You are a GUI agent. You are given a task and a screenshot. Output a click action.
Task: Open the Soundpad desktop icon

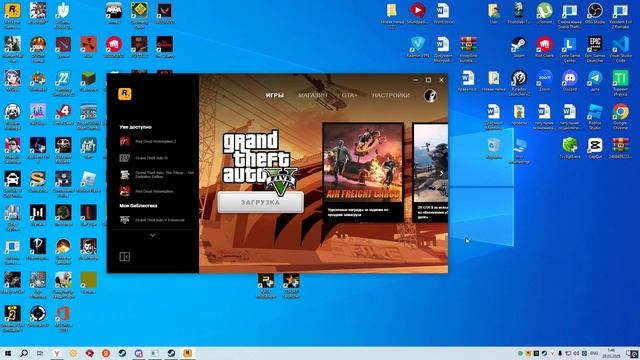click(418, 13)
